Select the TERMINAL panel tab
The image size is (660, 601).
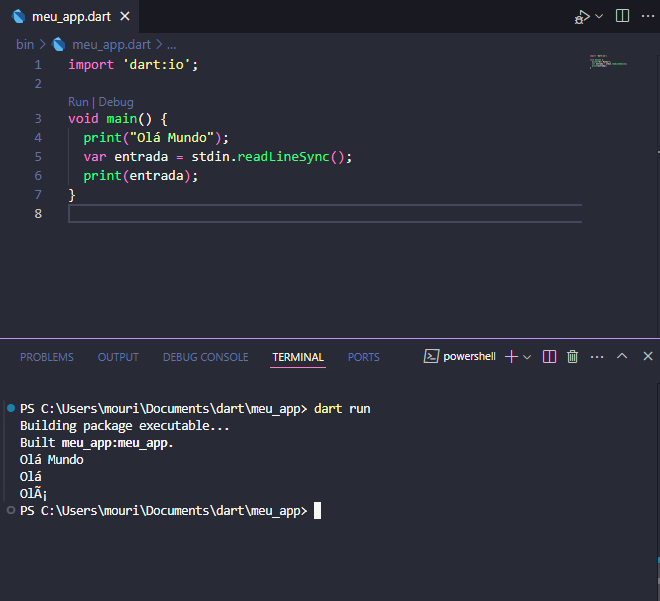click(x=298, y=357)
